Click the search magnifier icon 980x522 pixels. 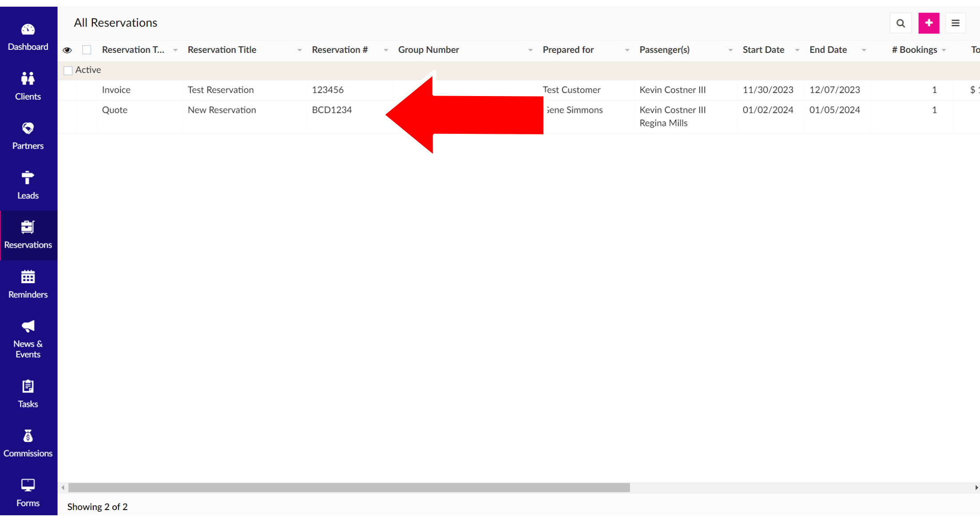[x=900, y=23]
